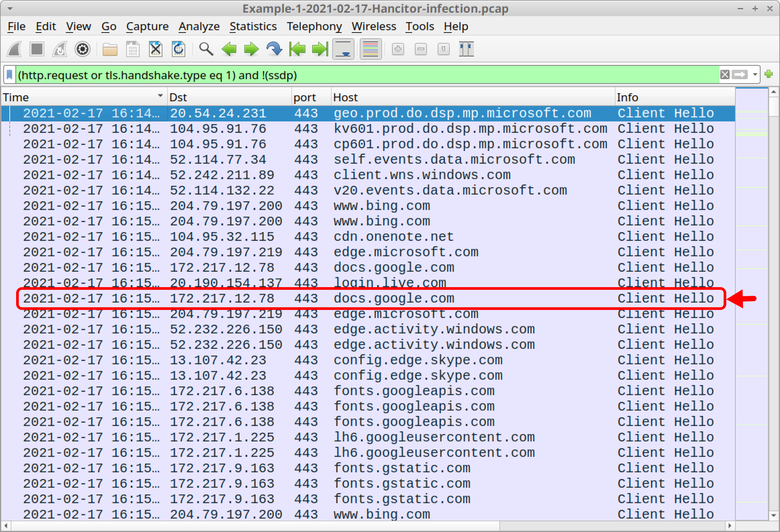Sort by the Host column header
The height and width of the screenshot is (532, 780).
click(473, 97)
